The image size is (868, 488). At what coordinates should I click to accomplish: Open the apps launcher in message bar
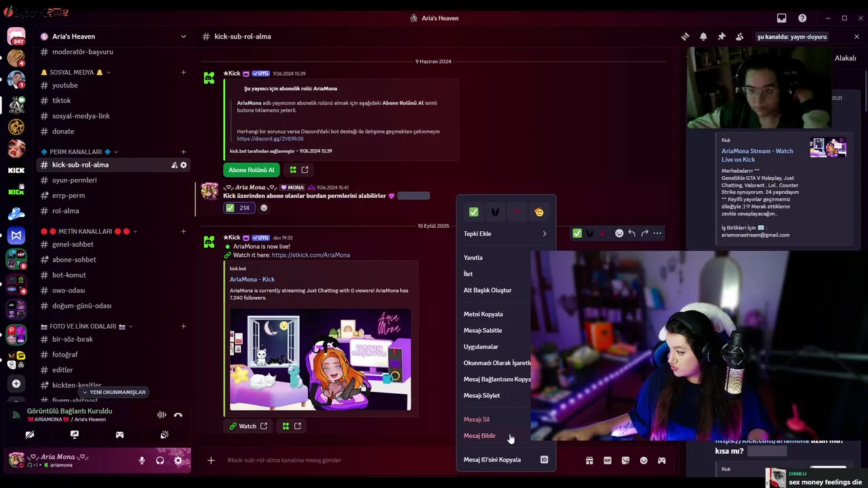point(662,460)
